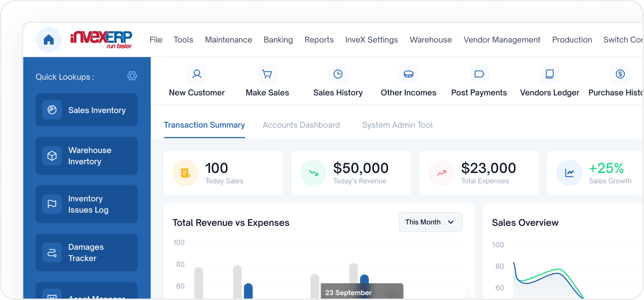This screenshot has width=644, height=300.
Task: Click the New Customer person icon
Action: pyautogui.click(x=197, y=74)
